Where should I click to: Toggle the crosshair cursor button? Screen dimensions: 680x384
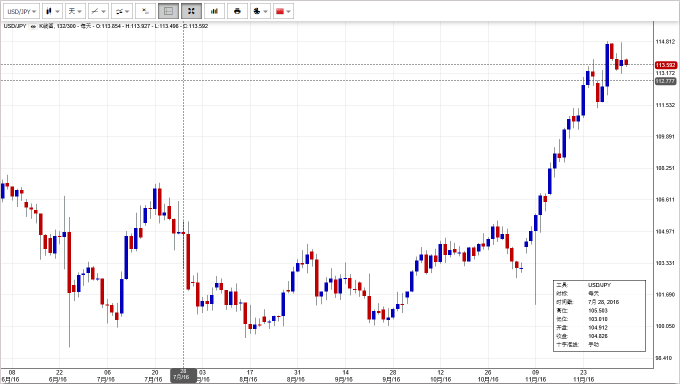pos(191,11)
